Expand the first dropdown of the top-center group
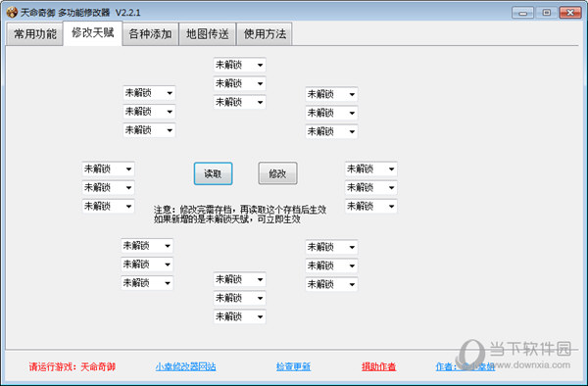Image resolution: width=588 pixels, height=386 pixels. [240, 65]
